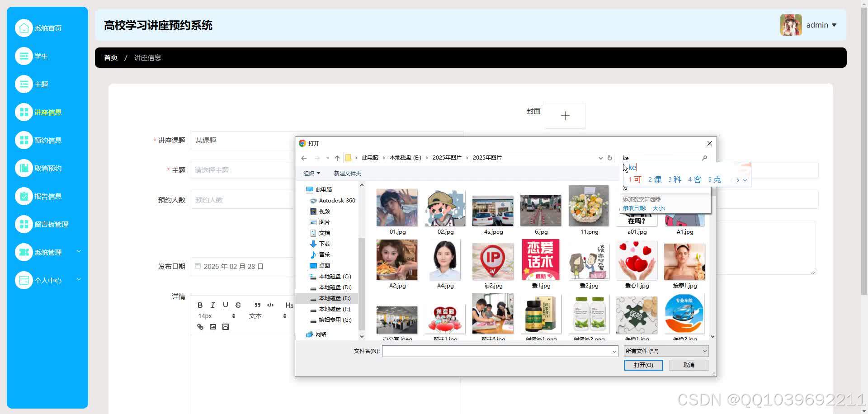Insert a blockquote in editor
Image resolution: width=868 pixels, height=414 pixels.
(257, 305)
